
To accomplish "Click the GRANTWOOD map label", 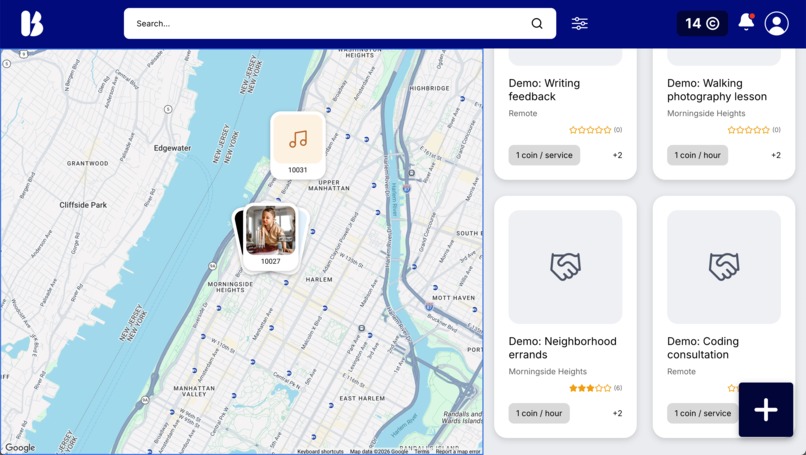I will pyautogui.click(x=87, y=163).
